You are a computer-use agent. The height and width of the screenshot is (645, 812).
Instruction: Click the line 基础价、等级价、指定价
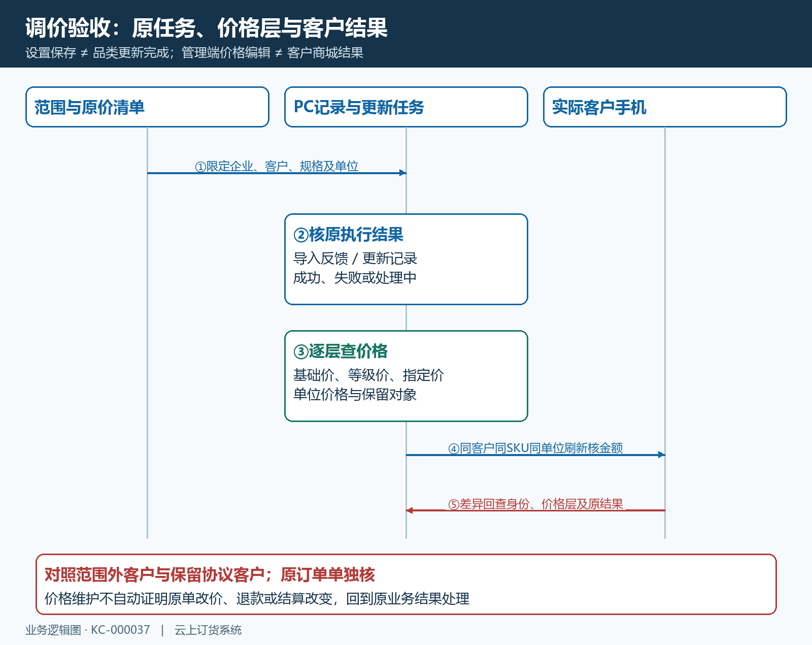368,375
